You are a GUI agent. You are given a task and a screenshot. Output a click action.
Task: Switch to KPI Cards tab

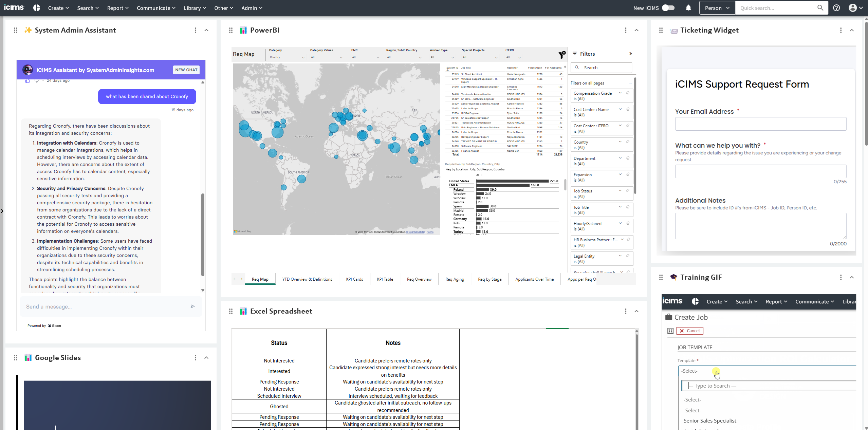coord(354,279)
